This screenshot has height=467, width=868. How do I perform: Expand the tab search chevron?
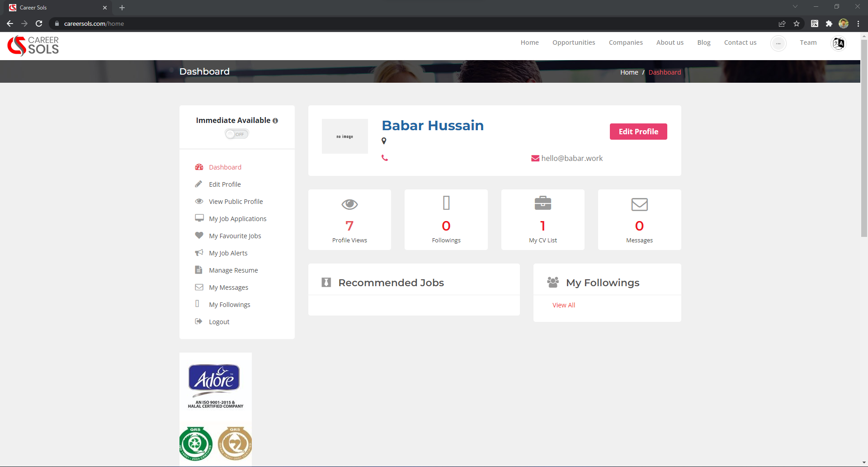pyautogui.click(x=795, y=7)
